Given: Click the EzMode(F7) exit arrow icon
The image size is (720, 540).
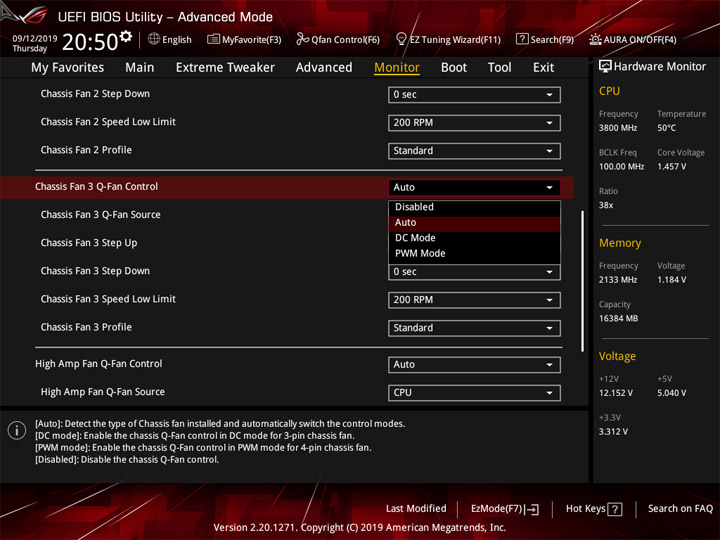Looking at the screenshot, I should [x=532, y=509].
